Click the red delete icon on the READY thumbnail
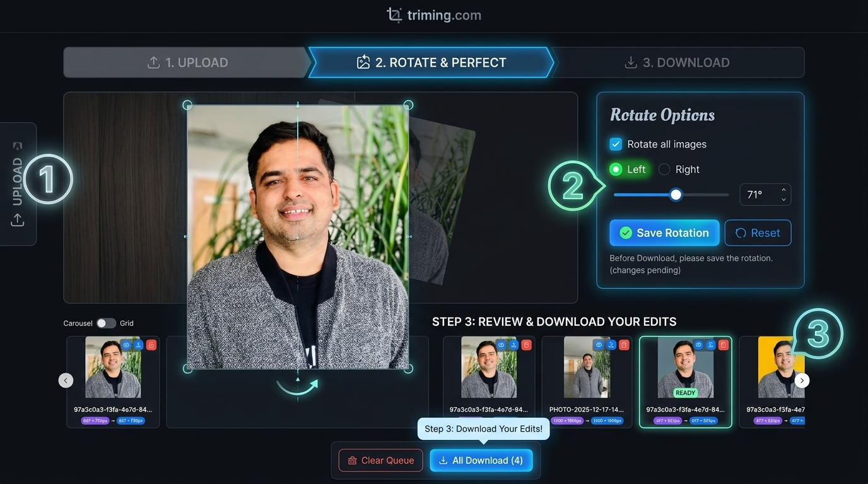 click(724, 345)
